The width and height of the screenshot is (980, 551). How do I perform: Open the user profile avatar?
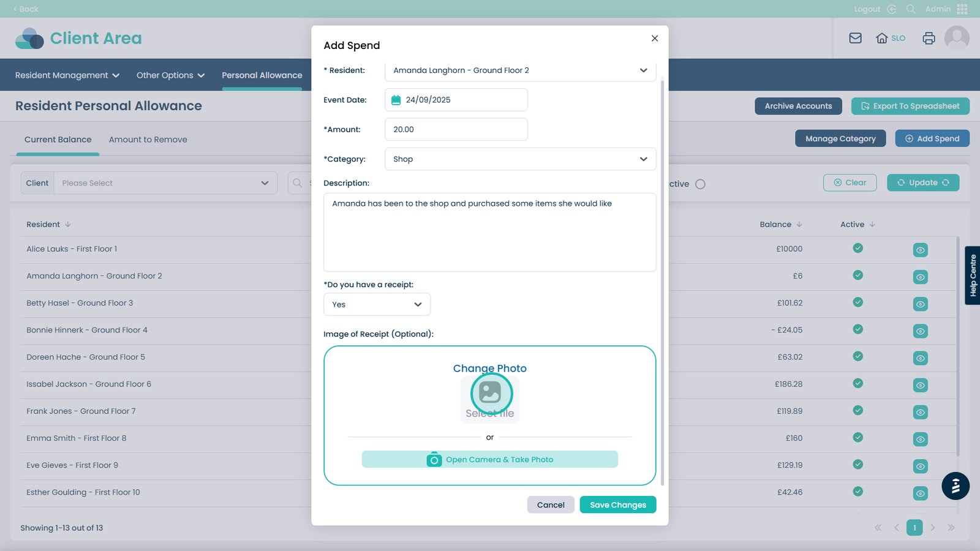tap(956, 38)
